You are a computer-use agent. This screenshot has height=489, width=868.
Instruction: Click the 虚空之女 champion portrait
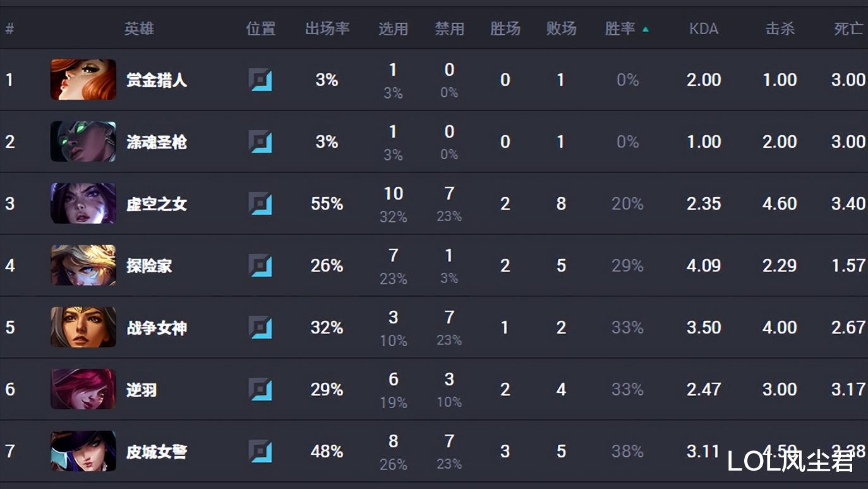(x=83, y=203)
